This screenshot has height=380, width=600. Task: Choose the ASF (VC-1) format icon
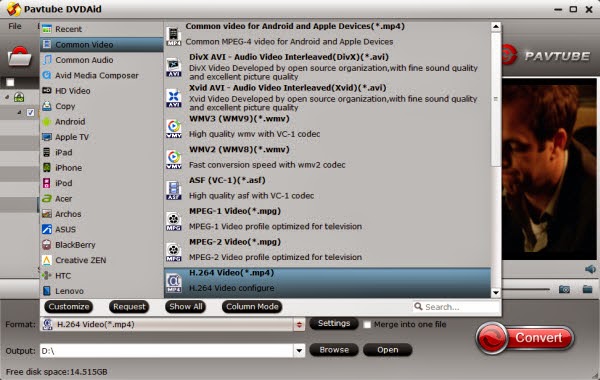click(x=174, y=190)
